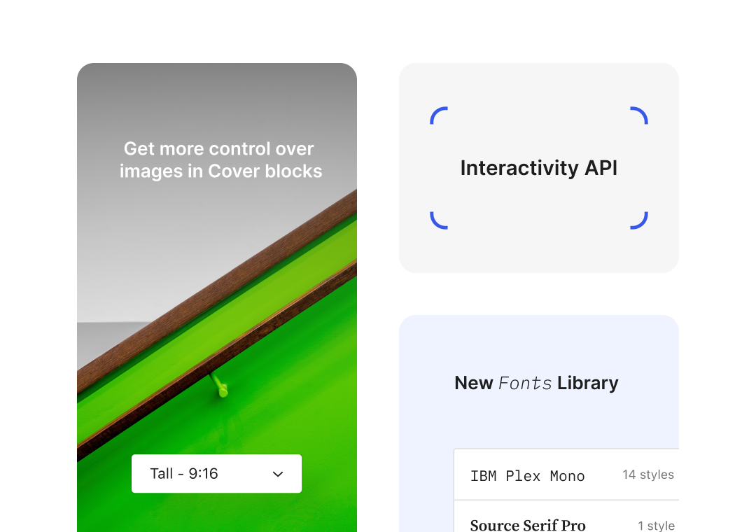Click the 1 style count label
The image size is (756, 532).
click(656, 526)
